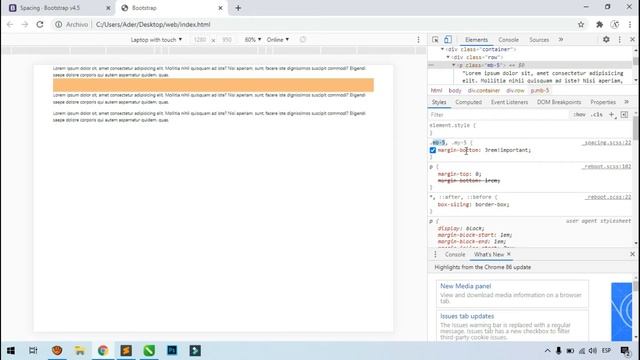Open the drawer three-dot menu
The height and width of the screenshot is (360, 640).
435,254
